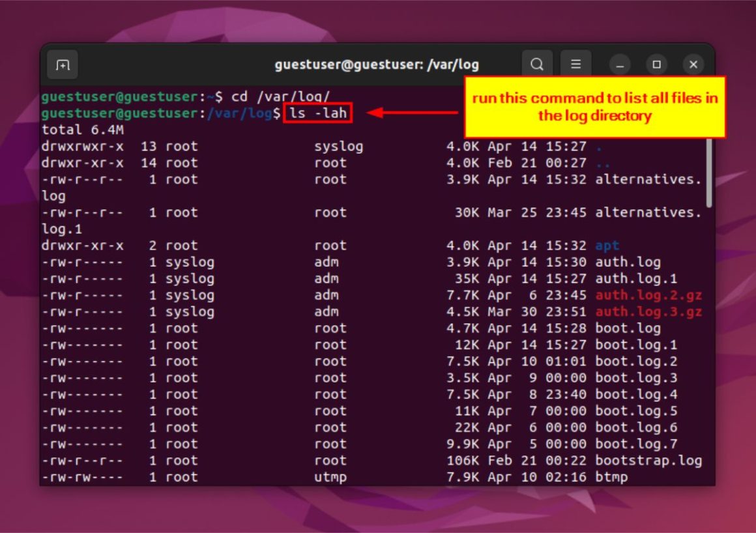Select the auth.log.2.gz filename
Viewport: 756px width, 533px height.
pyautogui.click(x=649, y=295)
